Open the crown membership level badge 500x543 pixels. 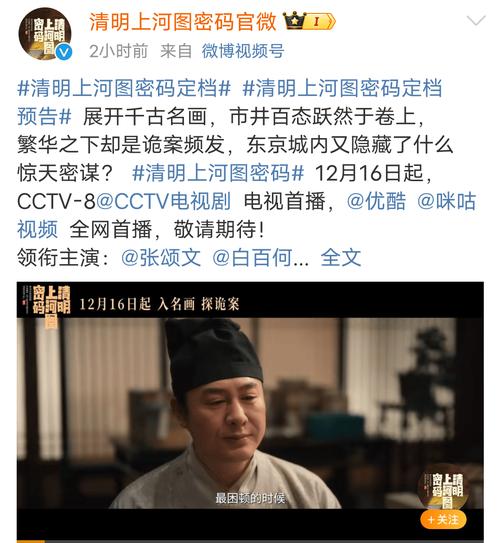pyautogui.click(x=309, y=21)
